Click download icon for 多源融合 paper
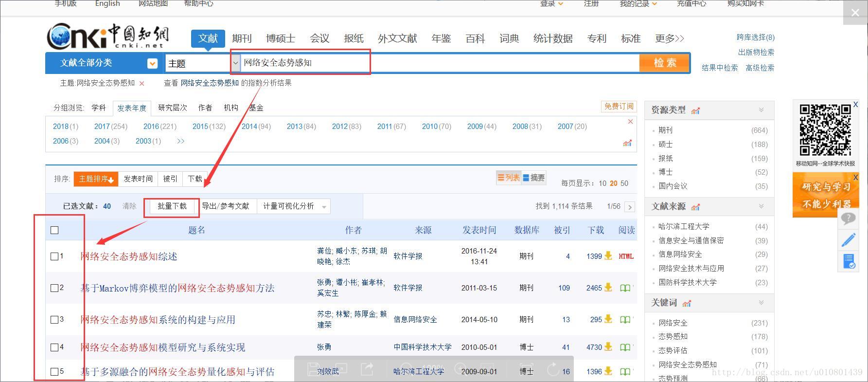868x382 pixels. tap(608, 371)
